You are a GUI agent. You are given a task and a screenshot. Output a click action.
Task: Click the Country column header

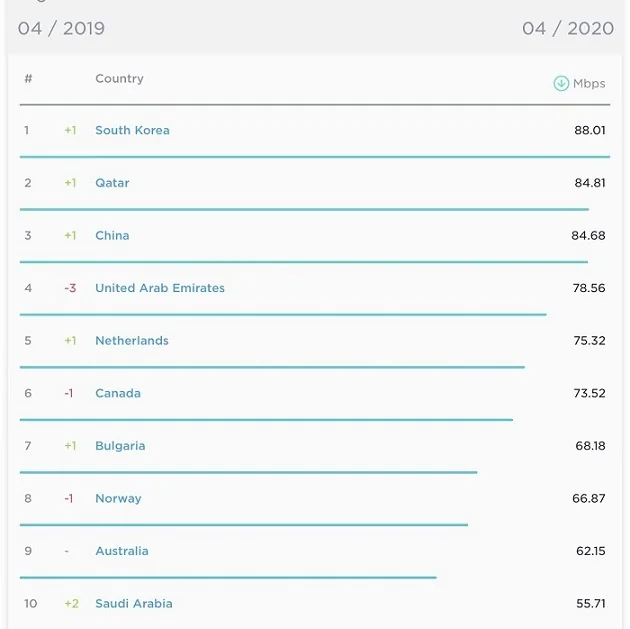tap(119, 79)
